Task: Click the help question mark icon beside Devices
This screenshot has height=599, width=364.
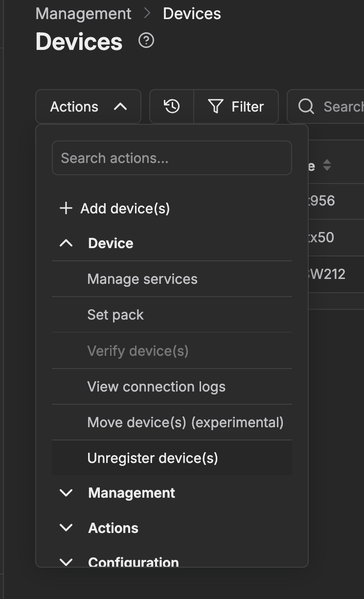Action: tap(146, 41)
